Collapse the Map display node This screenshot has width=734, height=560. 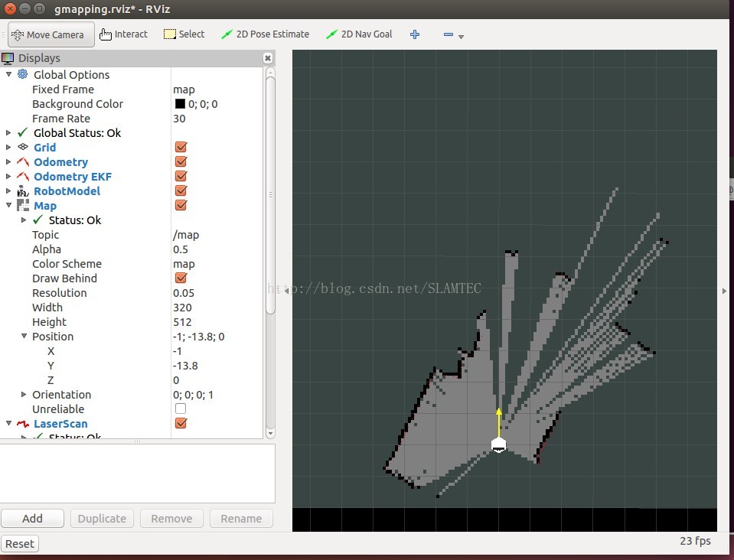coord(8,205)
